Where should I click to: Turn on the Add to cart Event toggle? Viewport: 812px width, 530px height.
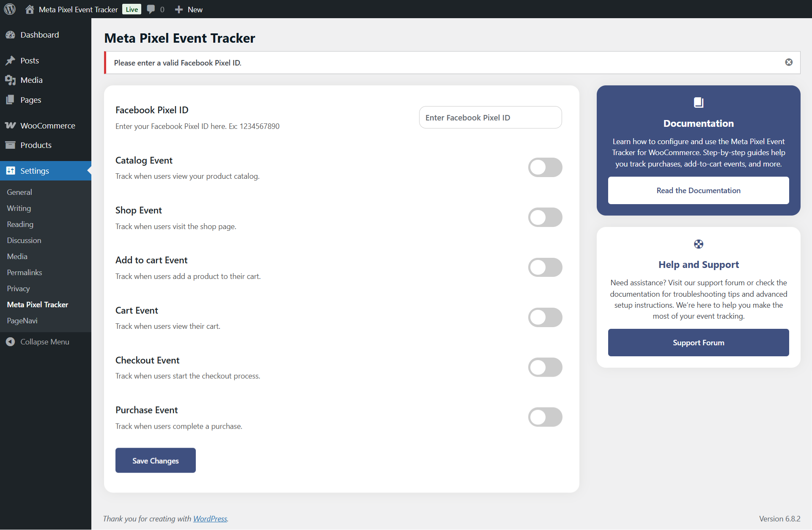(545, 267)
